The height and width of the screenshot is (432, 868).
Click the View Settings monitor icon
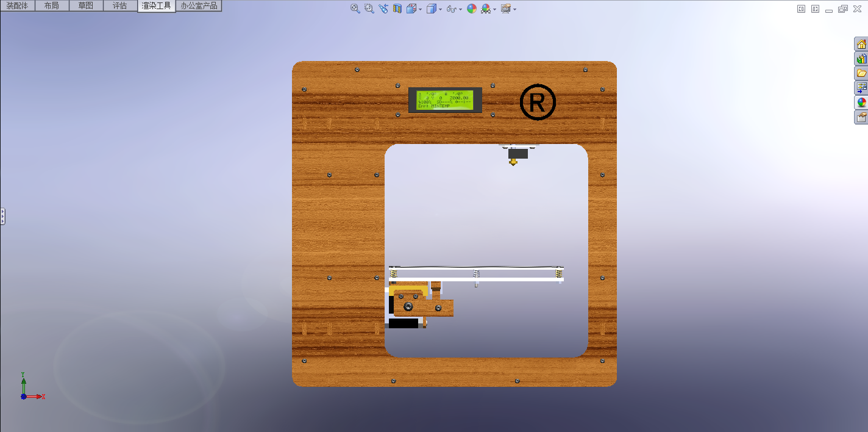(x=506, y=9)
